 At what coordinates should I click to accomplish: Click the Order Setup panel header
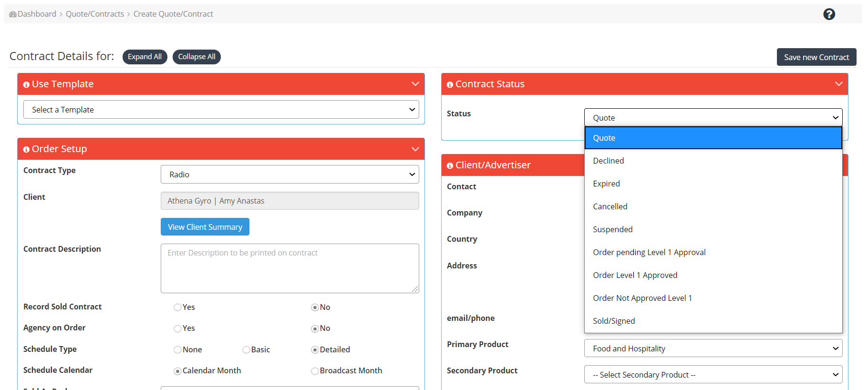[x=221, y=149]
